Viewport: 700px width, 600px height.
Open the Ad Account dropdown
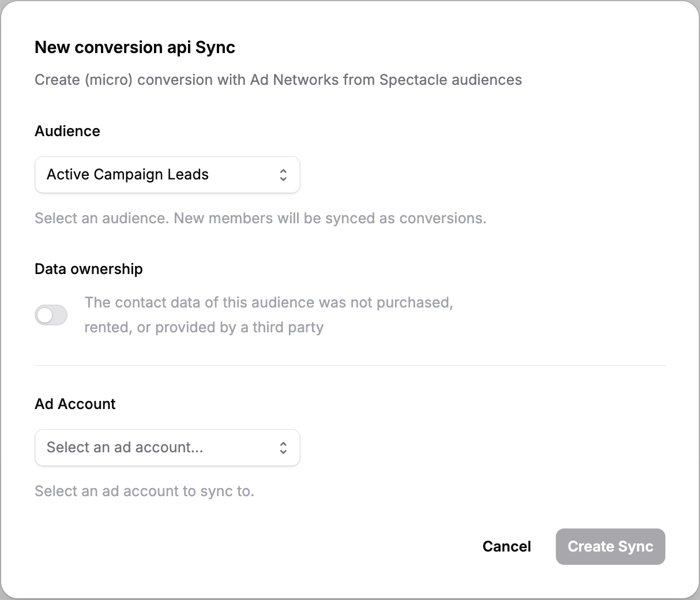pos(167,448)
